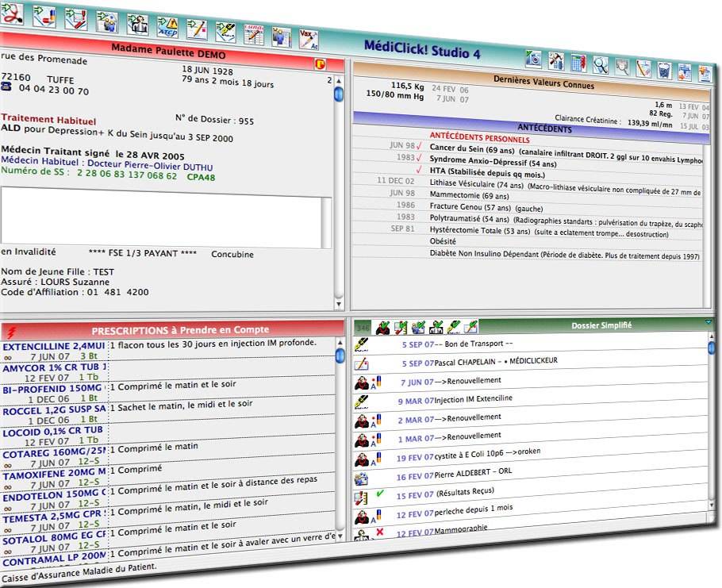
Task: Open the Dossier Simplifié dropdown triangle
Action: (x=709, y=322)
